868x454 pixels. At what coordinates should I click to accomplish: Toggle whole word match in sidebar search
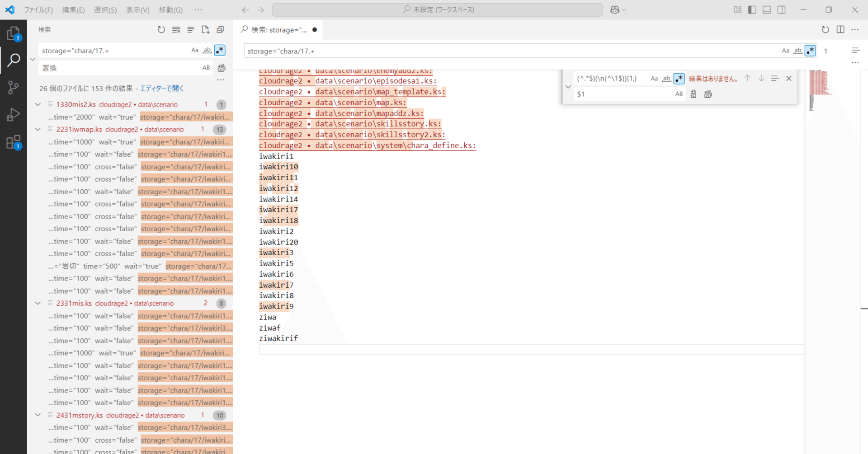(x=207, y=50)
